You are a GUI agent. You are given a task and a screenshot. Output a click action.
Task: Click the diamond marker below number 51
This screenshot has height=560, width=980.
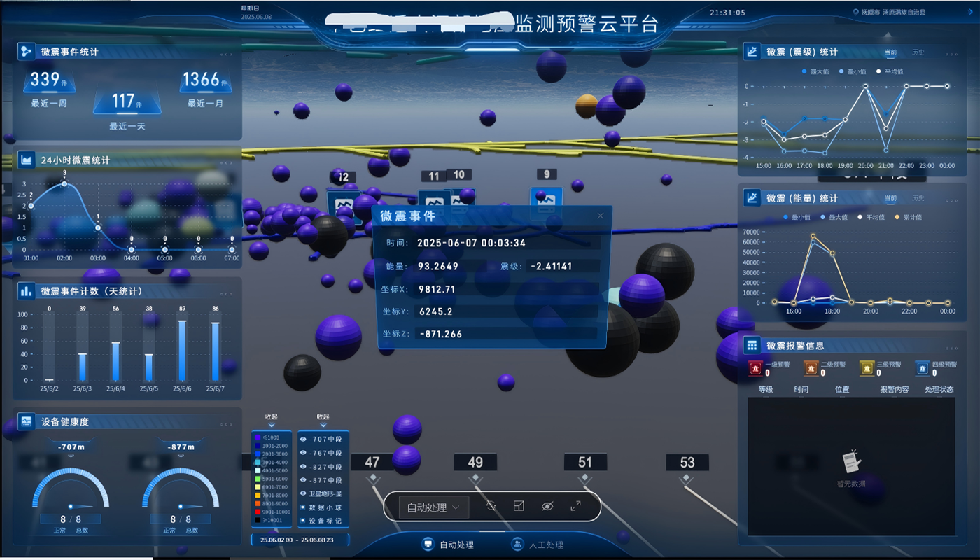pos(585,478)
